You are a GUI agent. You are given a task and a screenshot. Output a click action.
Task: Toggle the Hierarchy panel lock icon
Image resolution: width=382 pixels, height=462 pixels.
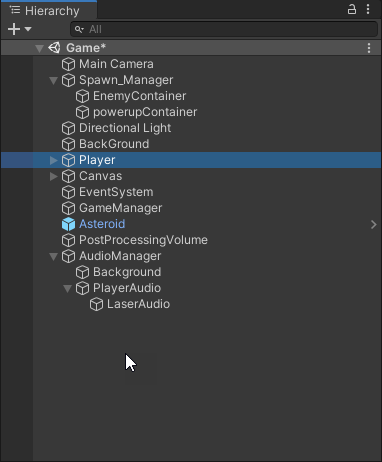(352, 9)
